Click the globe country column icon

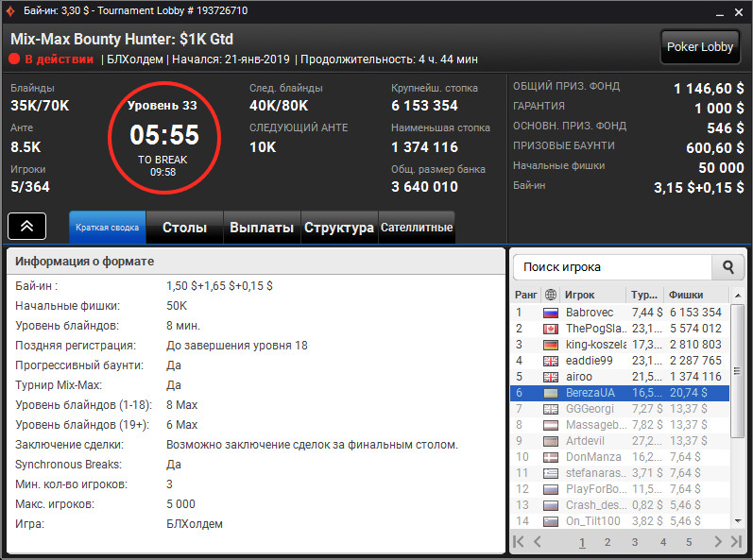[551, 295]
